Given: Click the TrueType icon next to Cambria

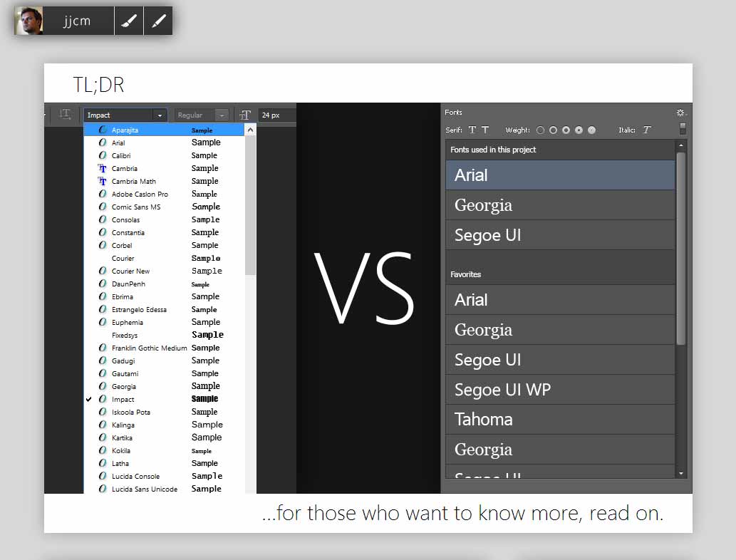Looking at the screenshot, I should tap(103, 168).
